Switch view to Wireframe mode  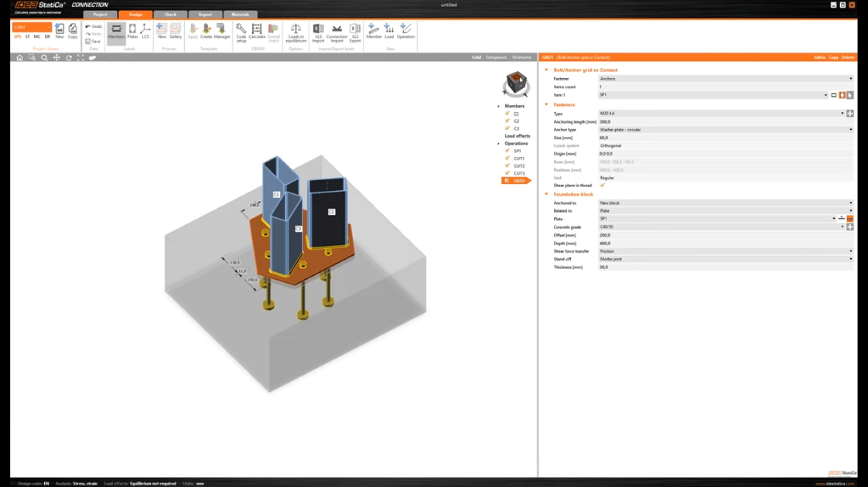[521, 57]
